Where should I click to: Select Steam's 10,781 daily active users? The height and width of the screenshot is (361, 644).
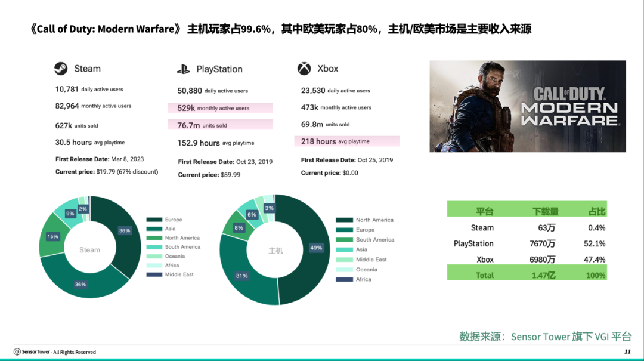click(89, 90)
